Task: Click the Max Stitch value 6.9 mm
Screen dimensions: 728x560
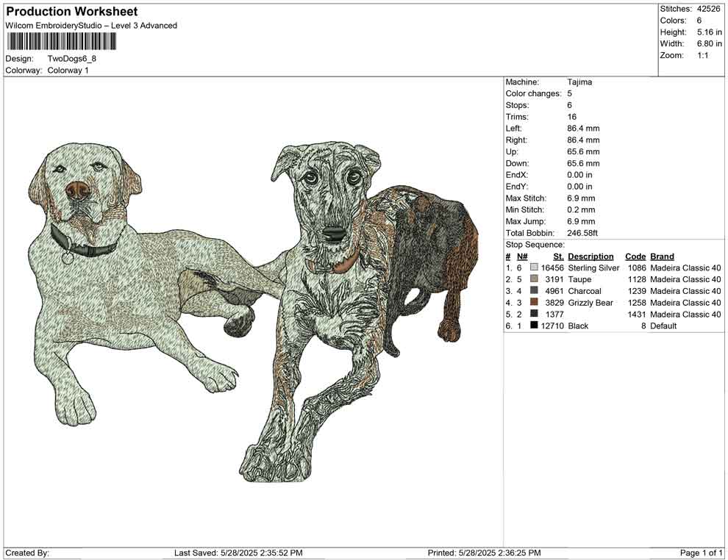Action: click(x=581, y=198)
